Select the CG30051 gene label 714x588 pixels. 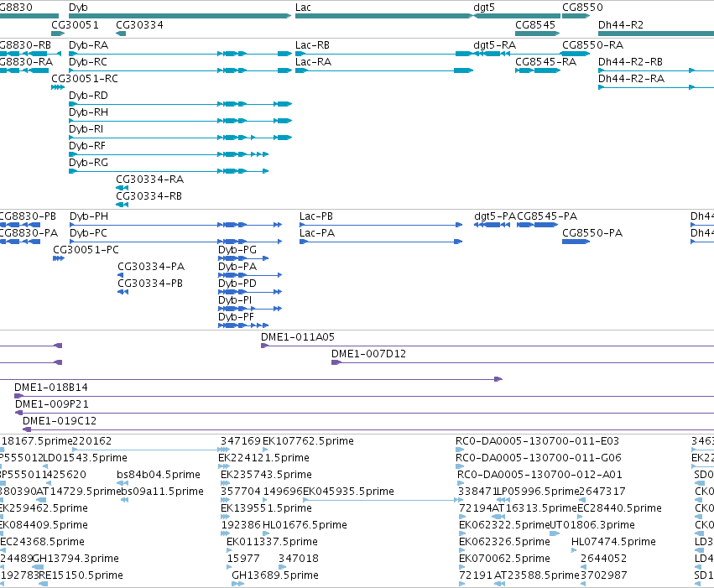76,24
